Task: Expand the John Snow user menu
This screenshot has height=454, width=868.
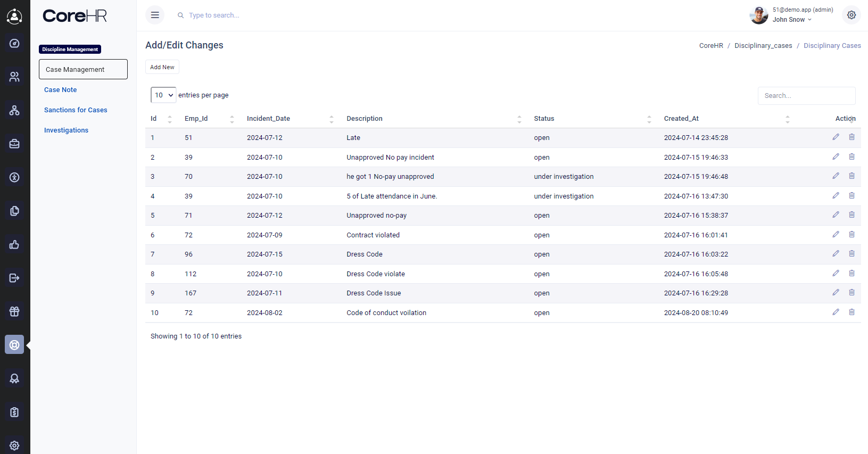Action: tap(791, 20)
